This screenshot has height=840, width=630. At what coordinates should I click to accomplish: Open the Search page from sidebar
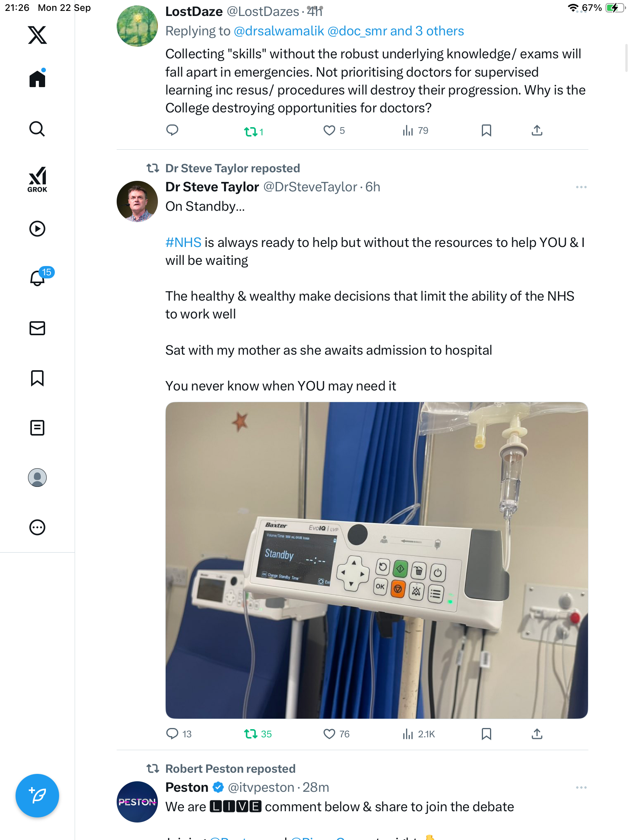(x=37, y=129)
